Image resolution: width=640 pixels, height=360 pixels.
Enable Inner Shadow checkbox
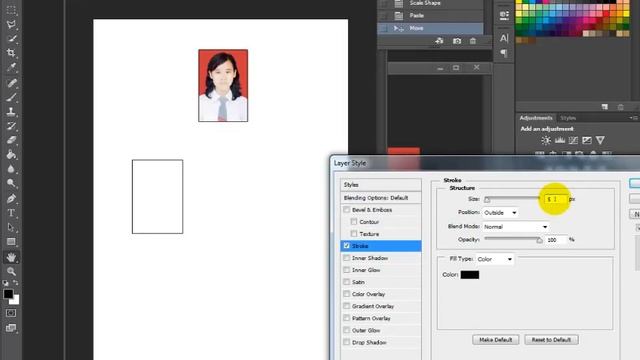coord(347,258)
